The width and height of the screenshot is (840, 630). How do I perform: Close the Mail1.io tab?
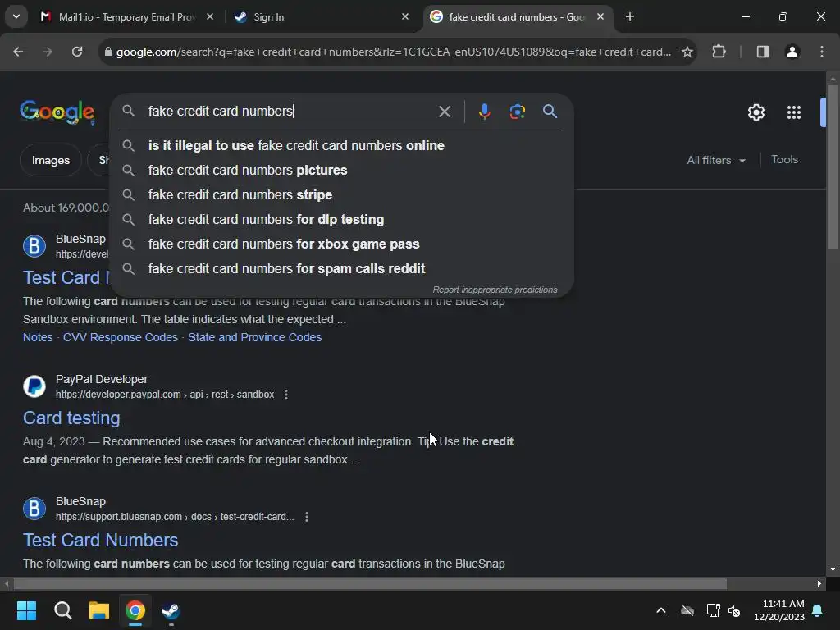(210, 17)
